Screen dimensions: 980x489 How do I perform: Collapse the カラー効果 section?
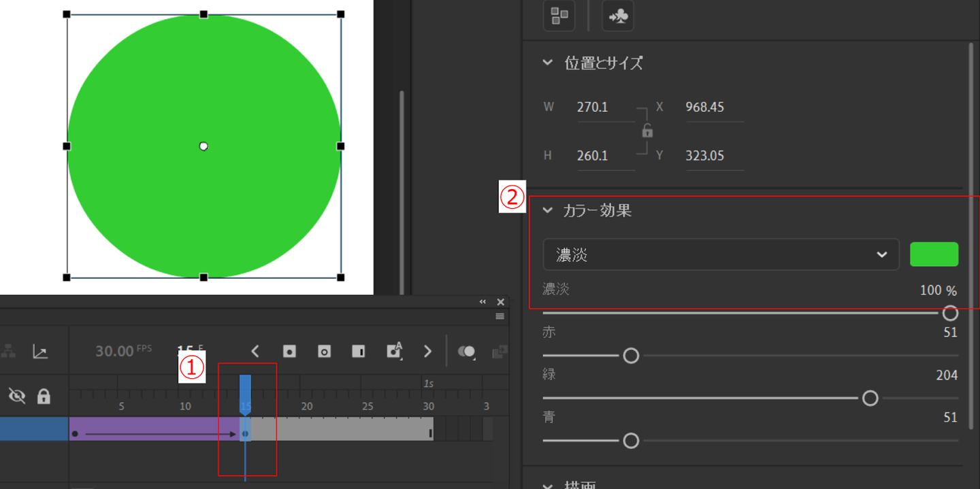[x=547, y=210]
